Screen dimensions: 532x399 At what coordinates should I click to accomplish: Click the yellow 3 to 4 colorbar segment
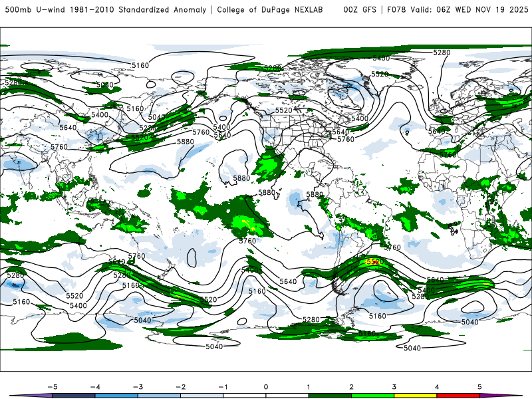[x=415, y=396]
